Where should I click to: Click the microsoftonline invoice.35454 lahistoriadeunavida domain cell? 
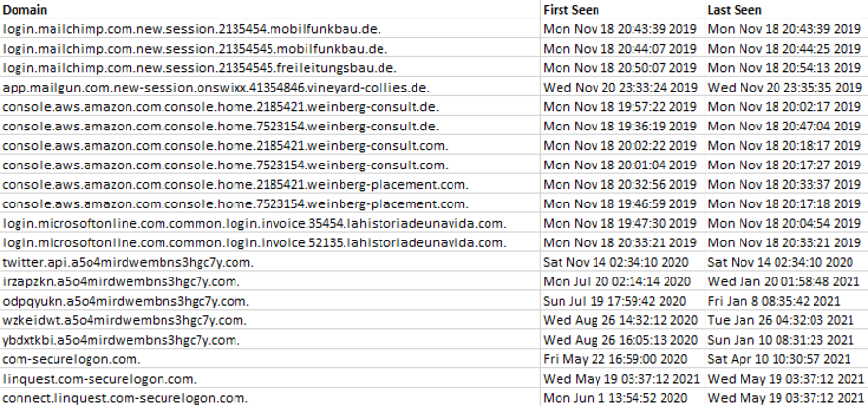[253, 224]
